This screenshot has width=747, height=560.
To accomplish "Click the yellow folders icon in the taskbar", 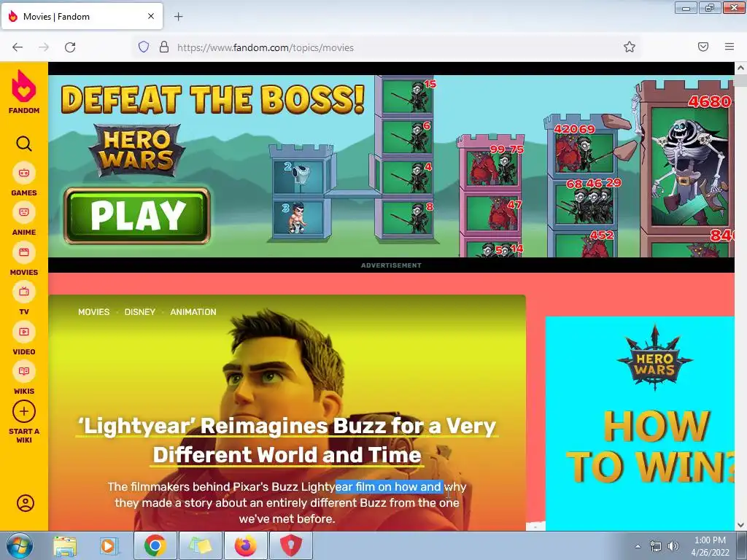I will pyautogui.click(x=200, y=545).
